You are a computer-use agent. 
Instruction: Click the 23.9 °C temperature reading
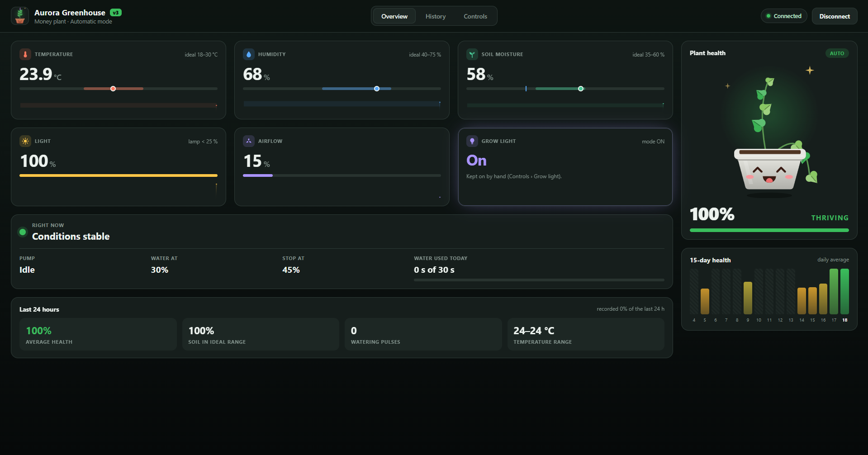[x=40, y=74]
